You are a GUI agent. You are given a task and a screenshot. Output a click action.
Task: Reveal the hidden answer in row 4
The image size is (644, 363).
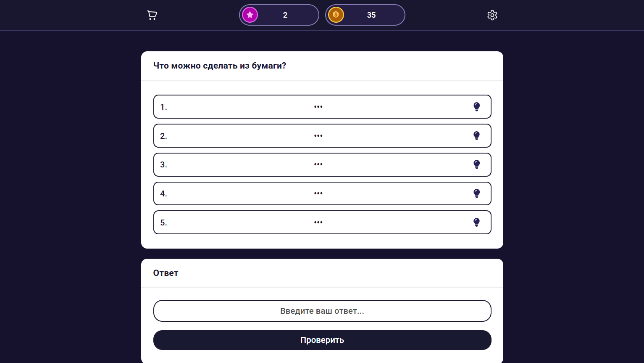point(318,193)
